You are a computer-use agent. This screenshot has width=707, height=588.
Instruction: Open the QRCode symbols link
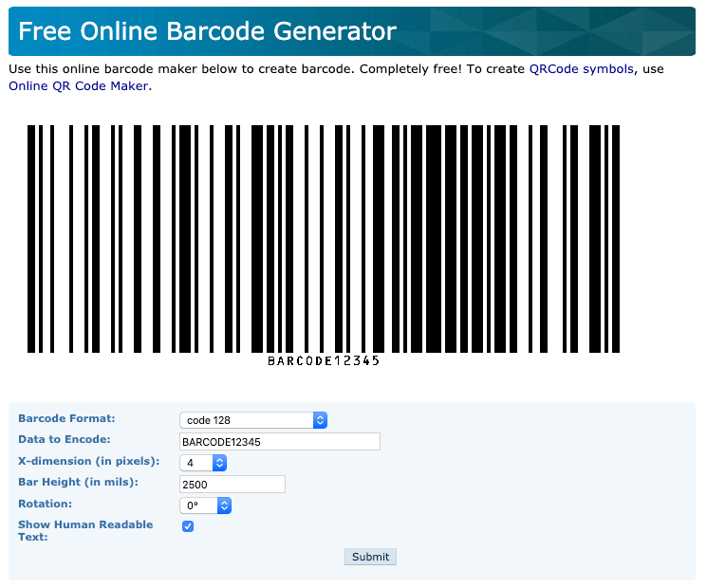pos(581,69)
